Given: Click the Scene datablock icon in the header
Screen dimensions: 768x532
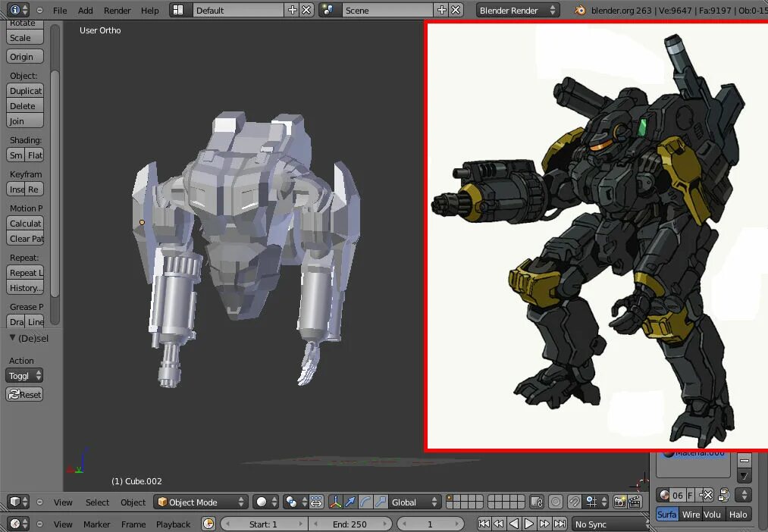Looking at the screenshot, I should click(329, 10).
